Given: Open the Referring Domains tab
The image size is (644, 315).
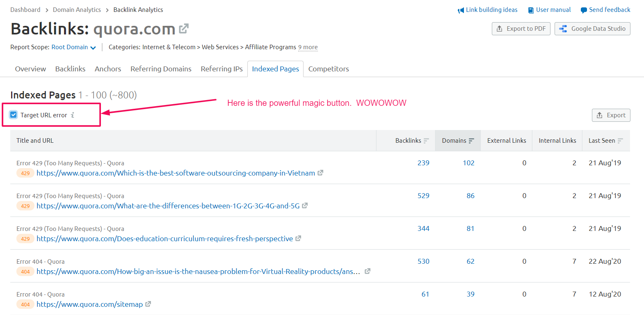Looking at the screenshot, I should (x=161, y=69).
